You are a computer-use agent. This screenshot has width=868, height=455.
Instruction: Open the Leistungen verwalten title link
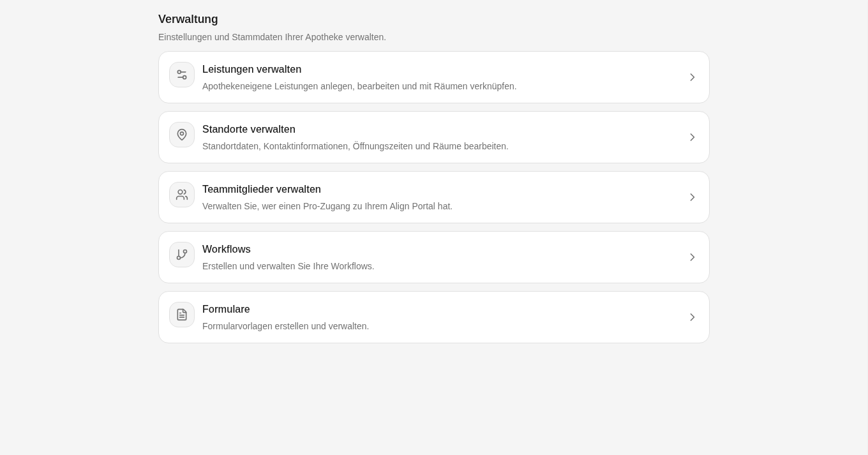[251, 70]
